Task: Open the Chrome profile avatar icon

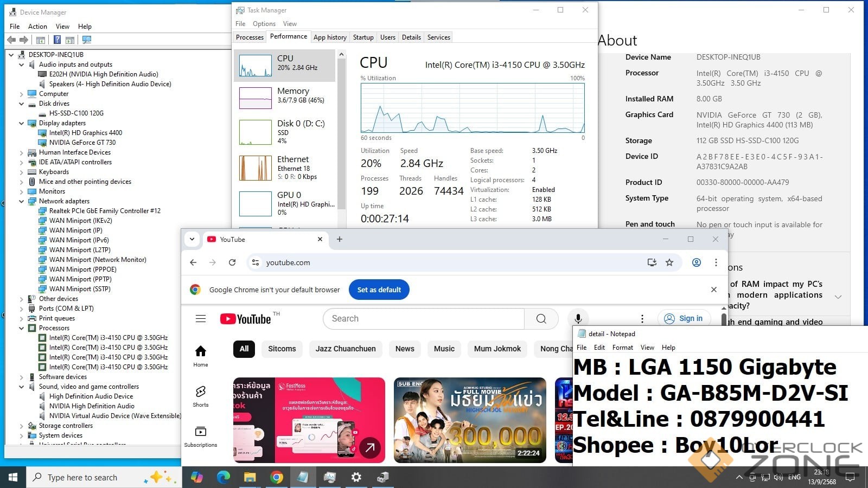Action: tap(697, 262)
